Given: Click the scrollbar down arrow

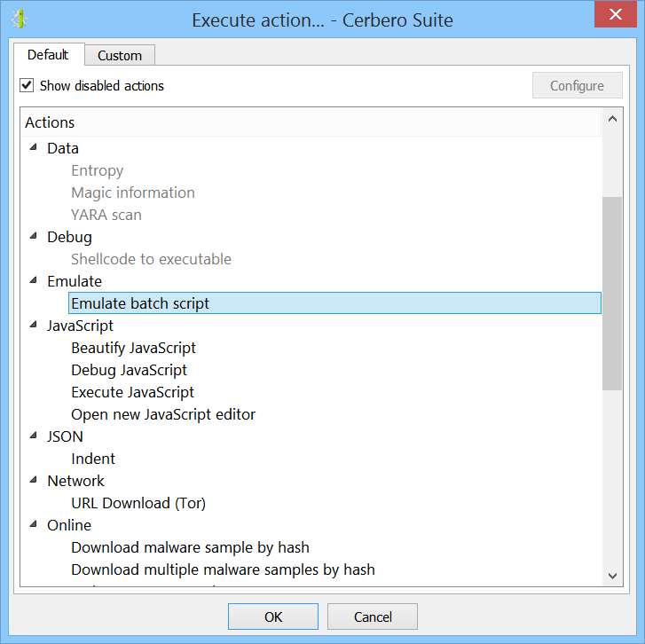Looking at the screenshot, I should tap(612, 576).
